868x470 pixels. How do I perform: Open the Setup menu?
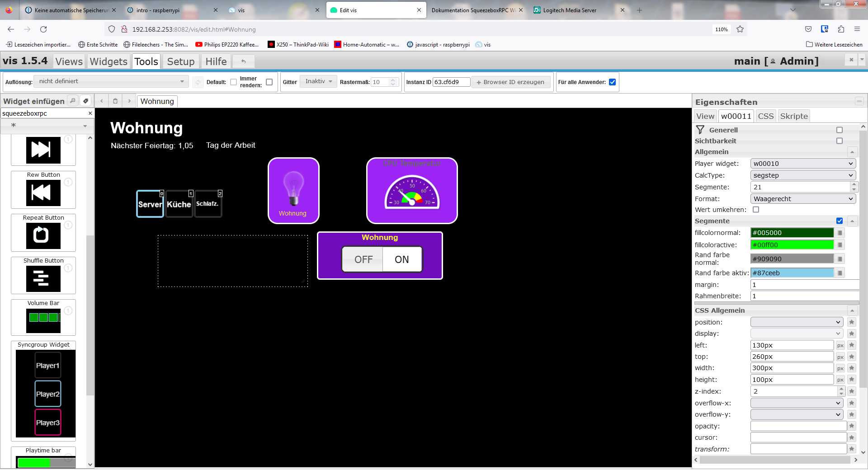pos(181,61)
